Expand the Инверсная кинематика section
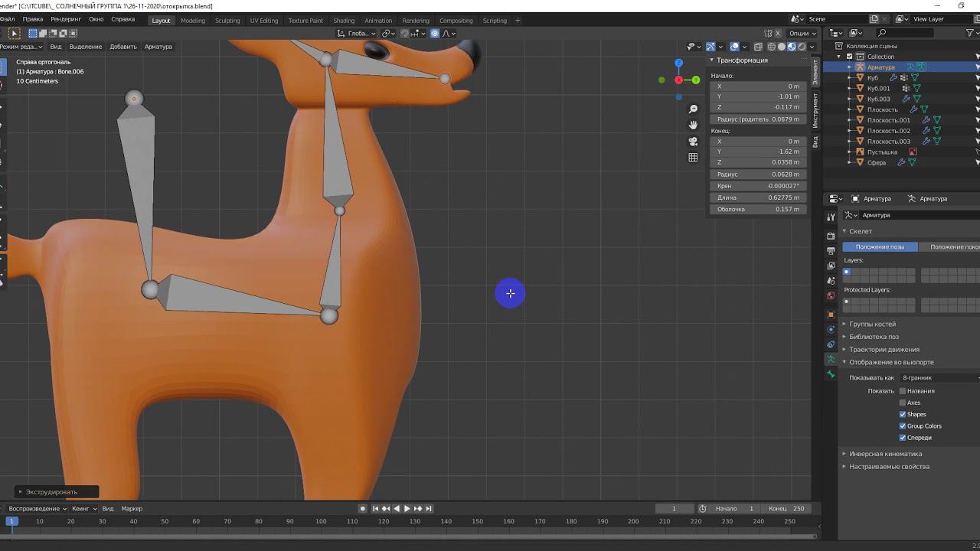 (885, 454)
